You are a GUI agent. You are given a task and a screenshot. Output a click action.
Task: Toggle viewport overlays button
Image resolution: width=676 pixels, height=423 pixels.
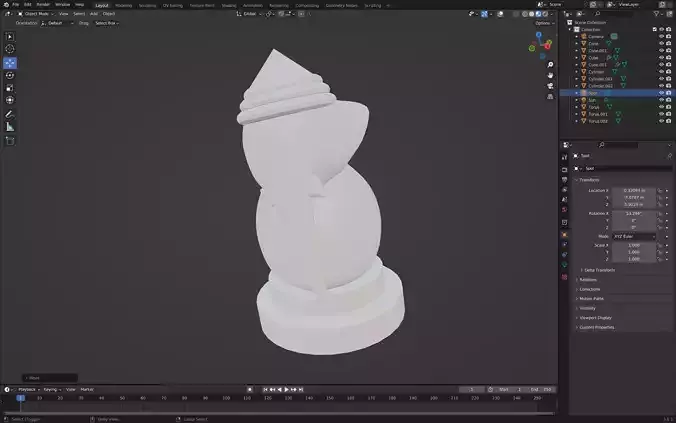click(x=500, y=14)
